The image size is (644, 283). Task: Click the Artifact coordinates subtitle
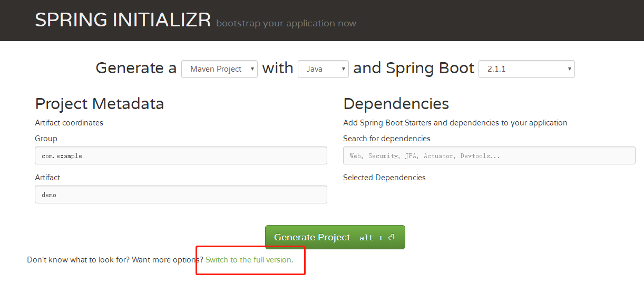[x=69, y=123]
